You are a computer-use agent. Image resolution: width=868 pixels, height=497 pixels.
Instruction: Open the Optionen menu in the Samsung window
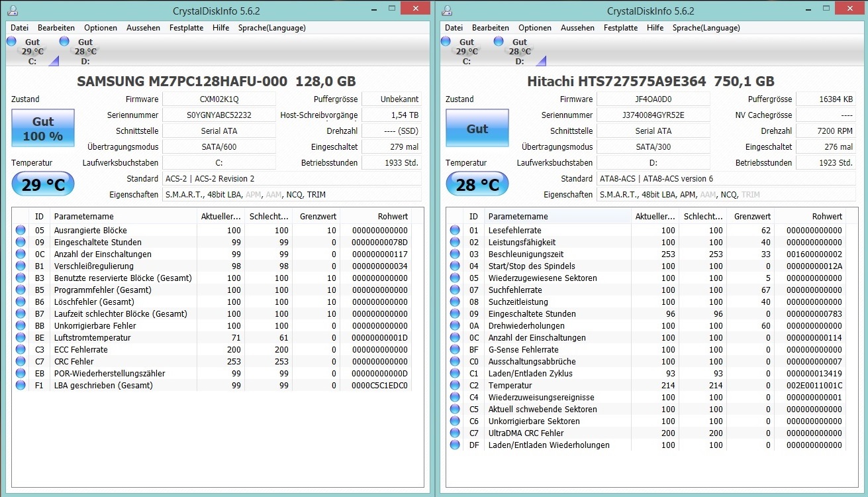101,28
